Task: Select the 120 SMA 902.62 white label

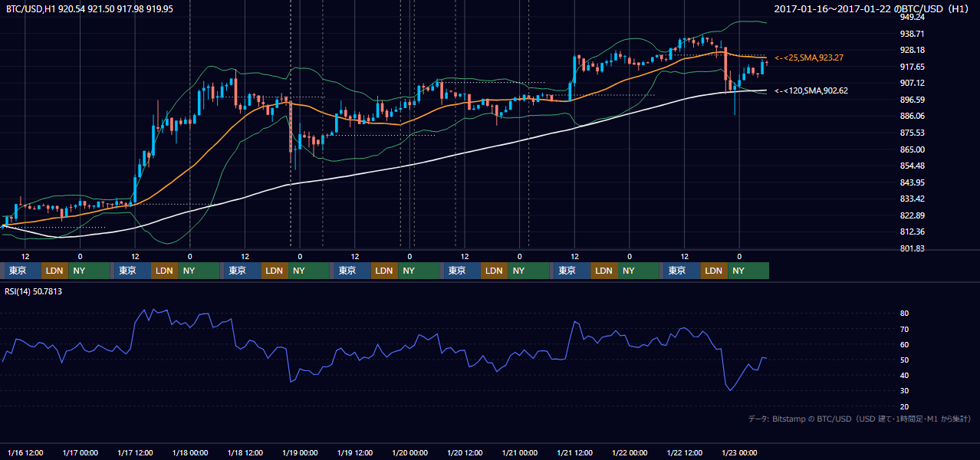Action: (x=811, y=90)
